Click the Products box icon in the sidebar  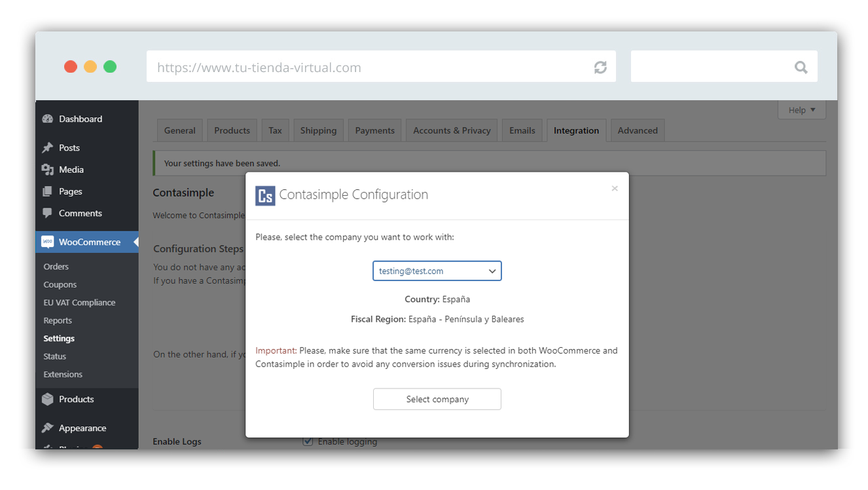click(x=47, y=399)
